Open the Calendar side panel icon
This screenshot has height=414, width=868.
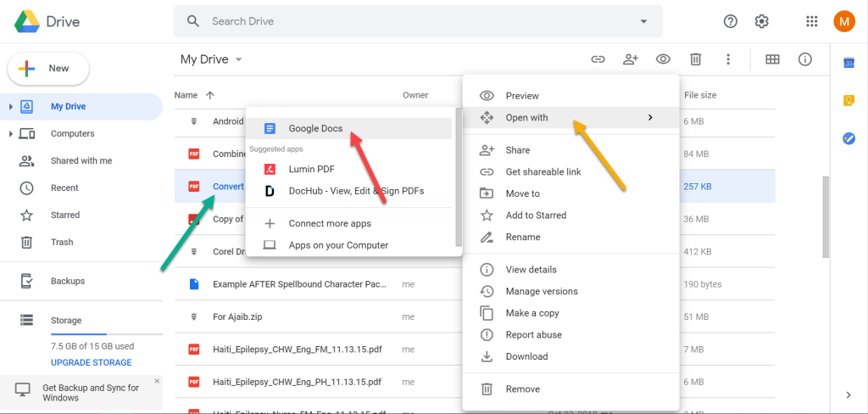[849, 63]
